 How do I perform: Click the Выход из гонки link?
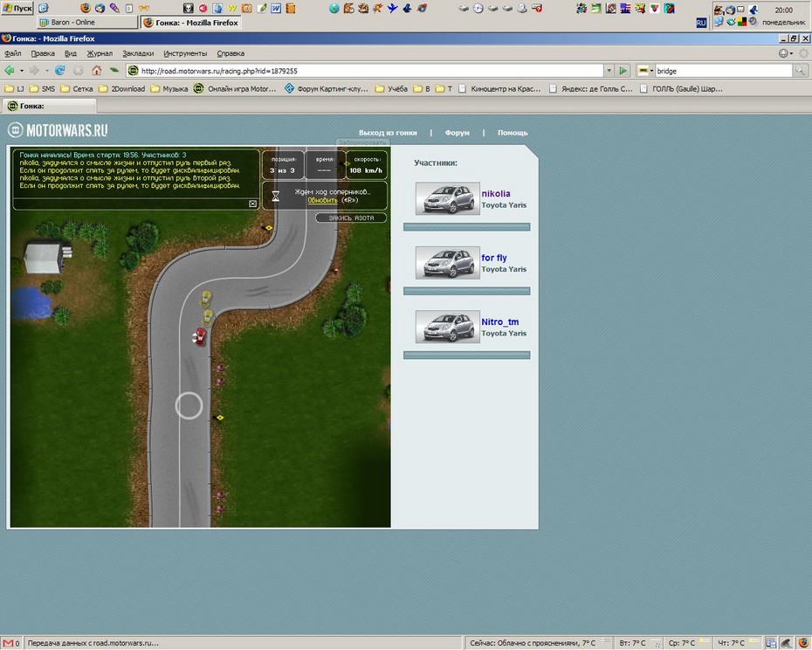(388, 133)
